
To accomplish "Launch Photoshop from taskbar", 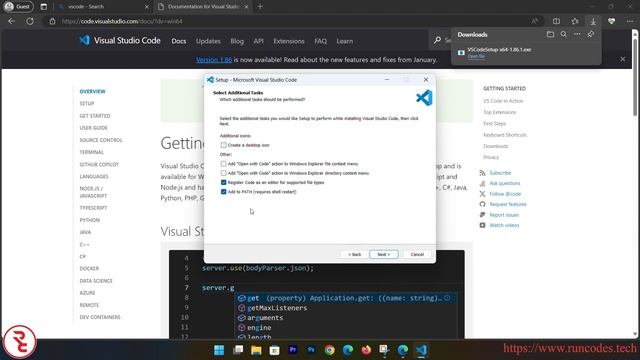I will point(311,350).
